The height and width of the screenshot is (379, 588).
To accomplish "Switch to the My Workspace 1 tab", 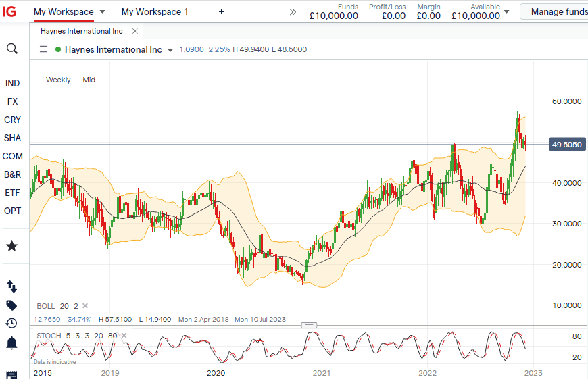I will point(155,11).
